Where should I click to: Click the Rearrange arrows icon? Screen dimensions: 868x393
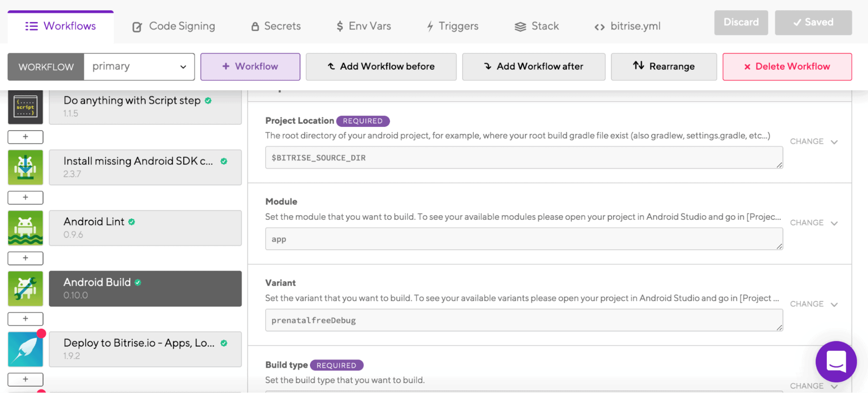coord(638,66)
